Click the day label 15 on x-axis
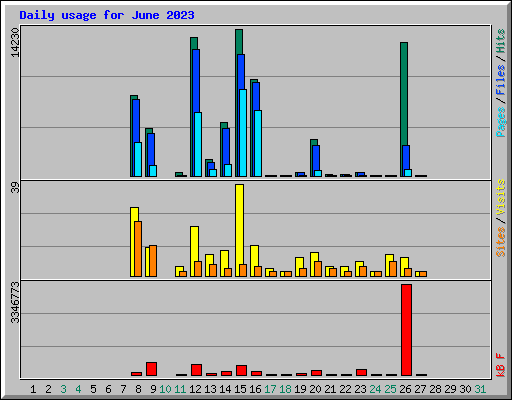Screen dimensions: 512x400 tap(240, 389)
